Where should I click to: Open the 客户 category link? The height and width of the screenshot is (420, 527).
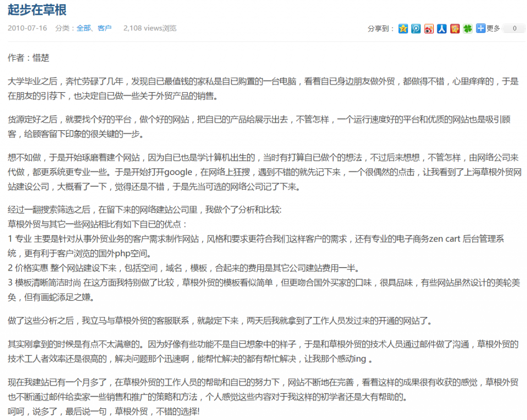click(104, 28)
